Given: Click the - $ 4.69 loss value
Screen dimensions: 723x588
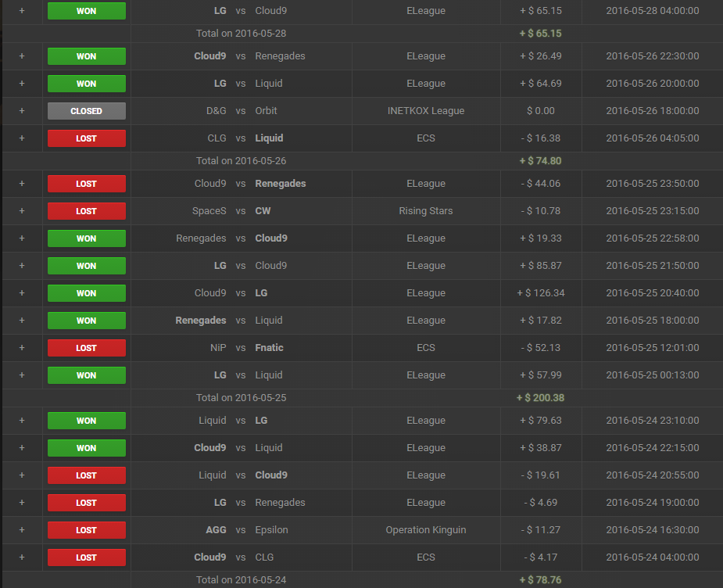Looking at the screenshot, I should pos(541,503).
